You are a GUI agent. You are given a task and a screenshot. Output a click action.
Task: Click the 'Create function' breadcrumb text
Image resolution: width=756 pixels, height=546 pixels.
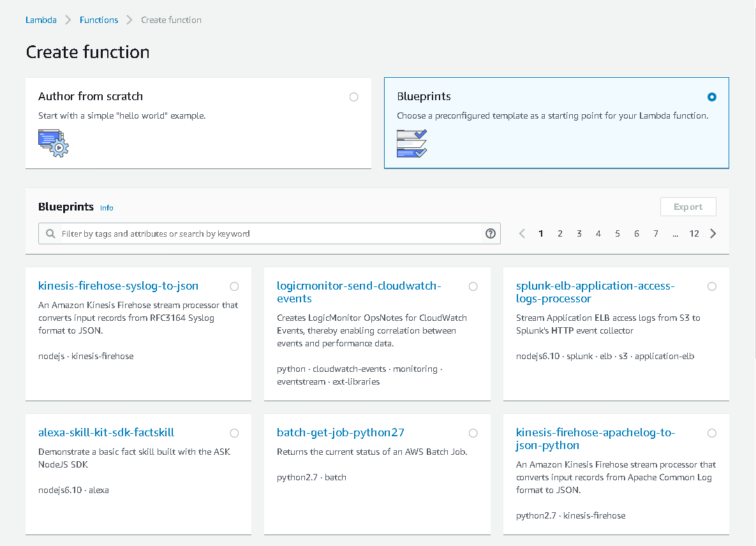click(x=171, y=20)
